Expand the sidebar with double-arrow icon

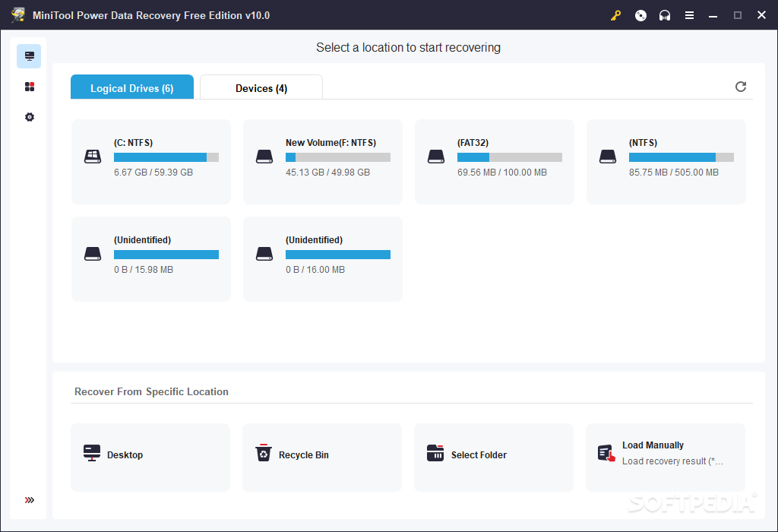click(30, 500)
